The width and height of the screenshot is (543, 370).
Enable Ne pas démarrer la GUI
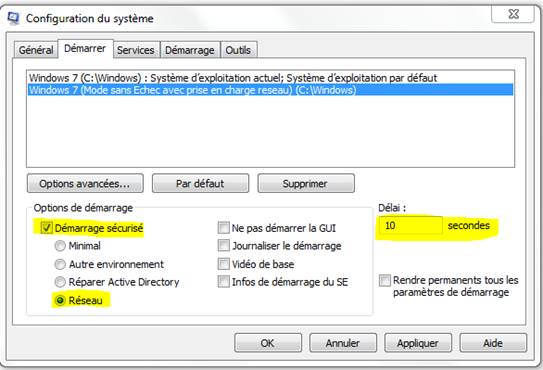pos(223,228)
